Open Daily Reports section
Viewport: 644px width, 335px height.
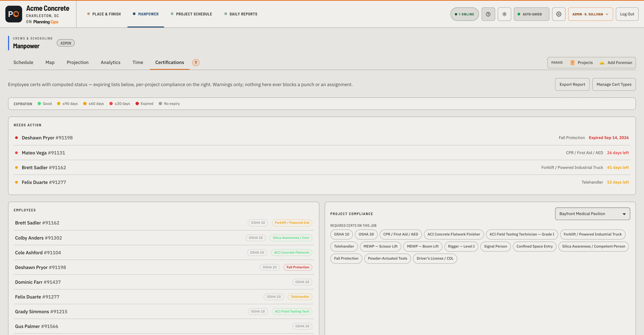pos(241,14)
